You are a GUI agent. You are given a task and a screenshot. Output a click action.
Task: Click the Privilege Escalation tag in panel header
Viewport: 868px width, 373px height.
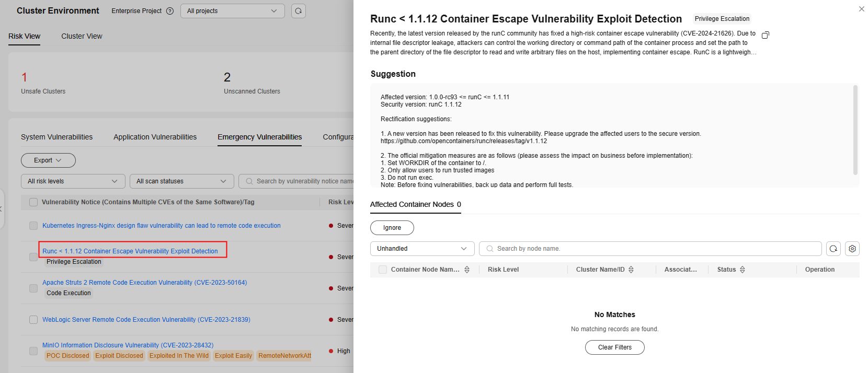point(722,19)
